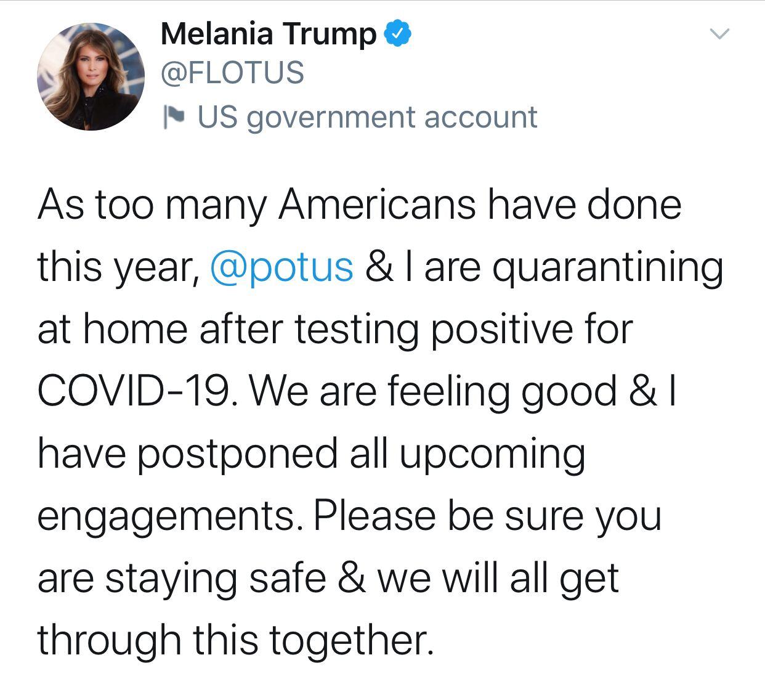Screen dimensions: 765x700
Task: Click the Melania Trump display name
Action: coord(269,33)
